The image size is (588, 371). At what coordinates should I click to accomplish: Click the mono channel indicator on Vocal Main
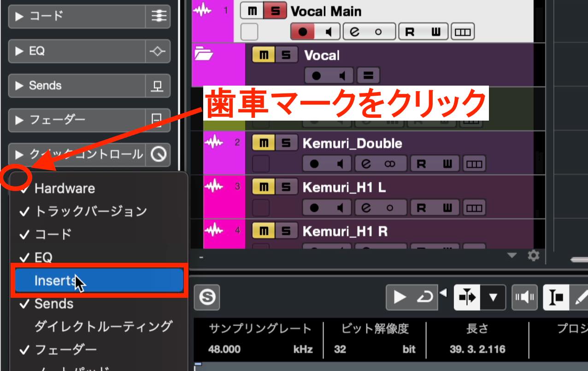[378, 32]
